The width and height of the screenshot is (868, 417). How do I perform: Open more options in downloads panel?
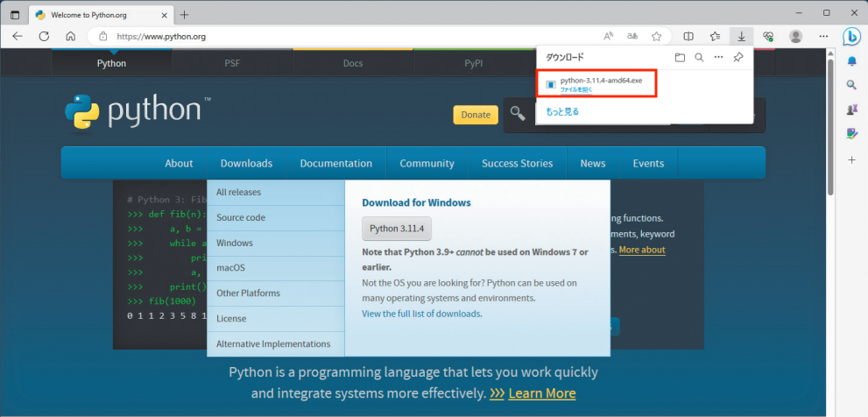click(718, 57)
